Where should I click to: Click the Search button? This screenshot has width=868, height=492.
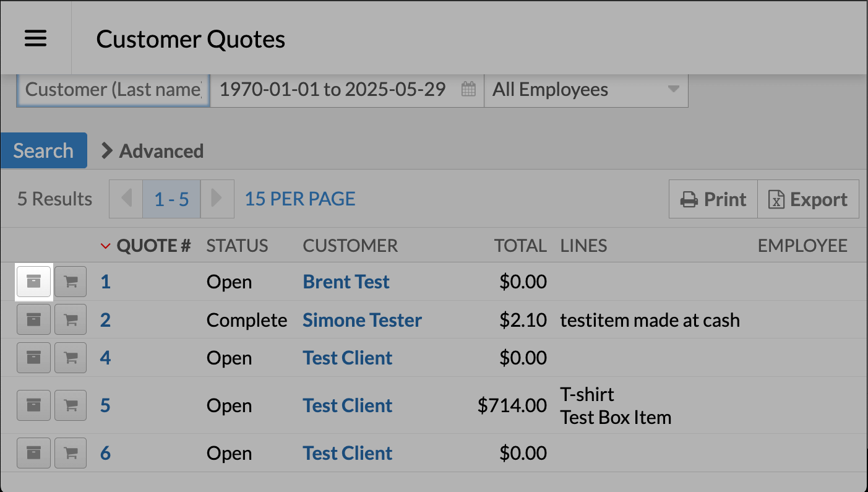click(43, 151)
